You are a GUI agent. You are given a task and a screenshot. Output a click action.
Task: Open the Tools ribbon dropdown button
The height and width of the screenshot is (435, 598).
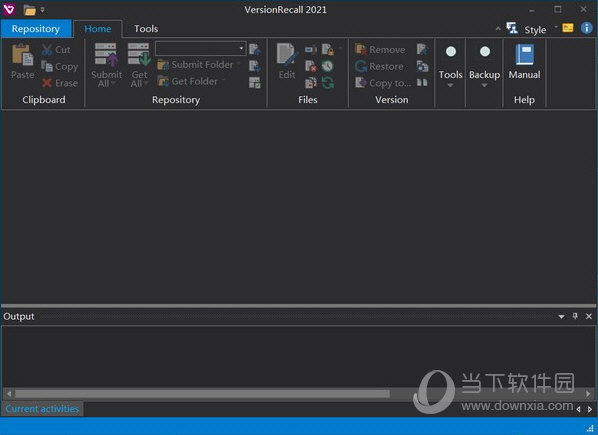tap(450, 66)
